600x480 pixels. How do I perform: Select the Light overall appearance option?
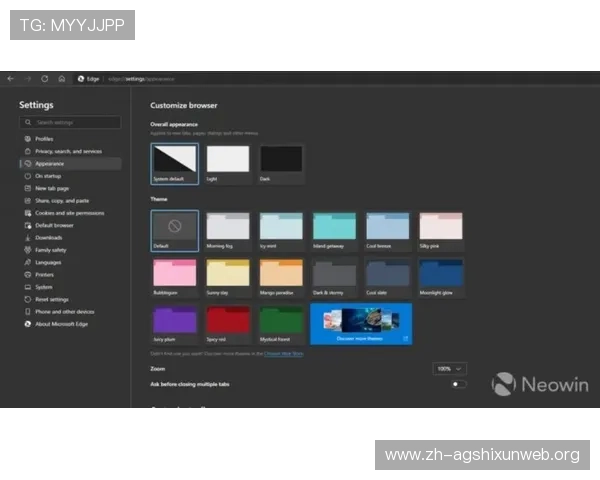click(x=228, y=161)
